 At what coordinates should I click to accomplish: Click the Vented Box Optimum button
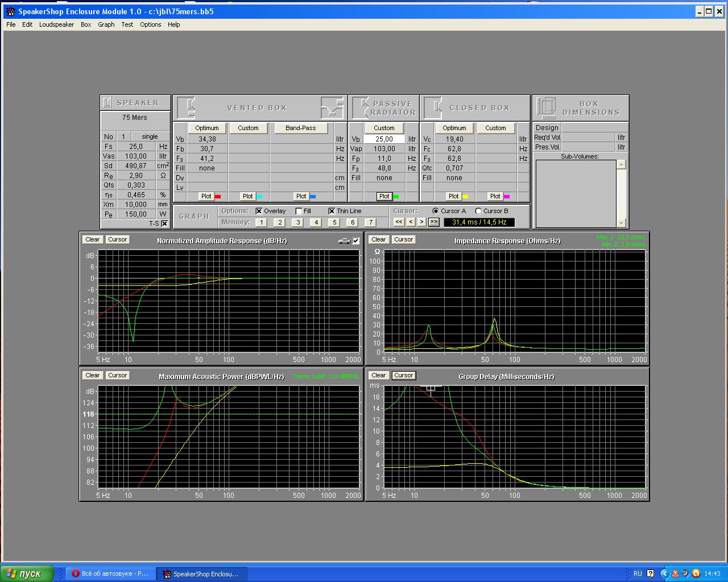tap(207, 128)
